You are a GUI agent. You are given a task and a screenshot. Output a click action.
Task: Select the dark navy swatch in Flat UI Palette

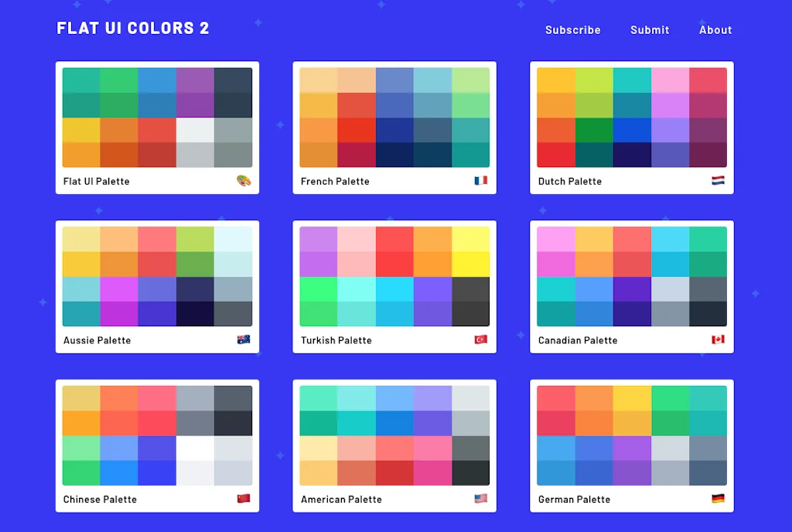point(232,92)
